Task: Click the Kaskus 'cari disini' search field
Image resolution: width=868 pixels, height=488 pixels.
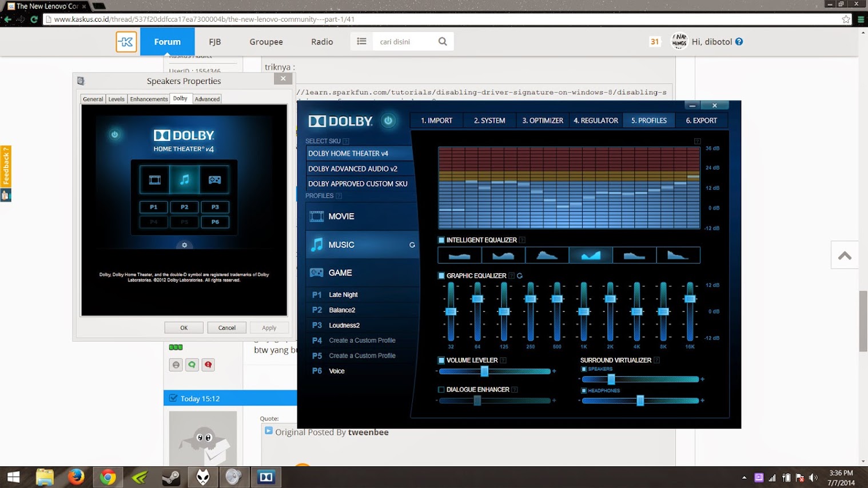Action: coord(404,41)
